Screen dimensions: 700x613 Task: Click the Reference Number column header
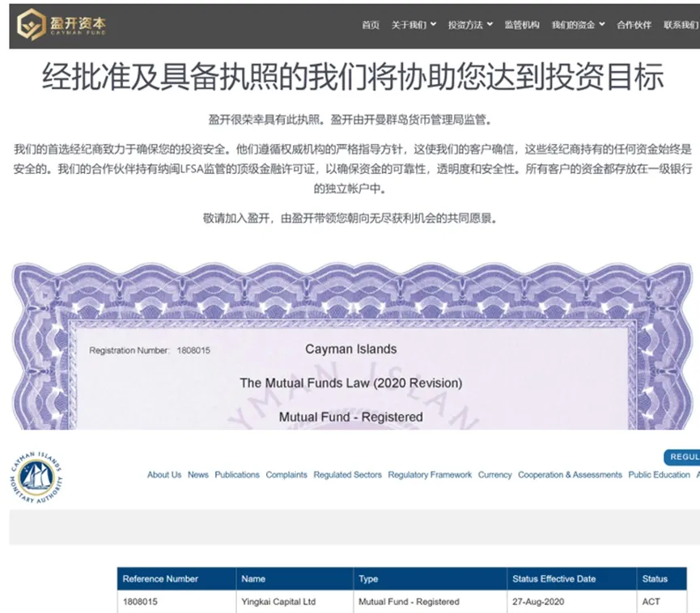coord(176,579)
